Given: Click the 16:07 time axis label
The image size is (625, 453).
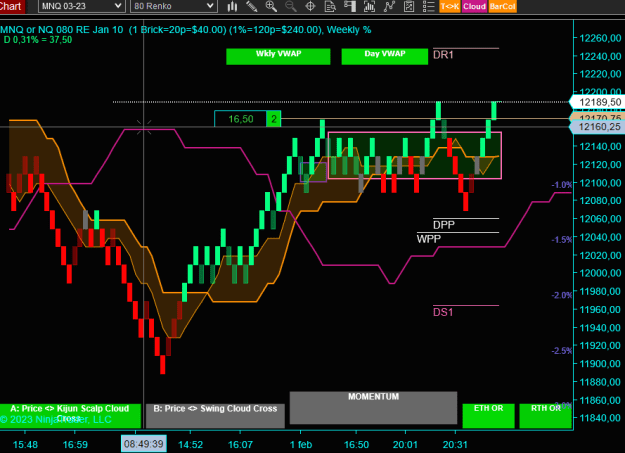Looking at the screenshot, I should coord(240,444).
